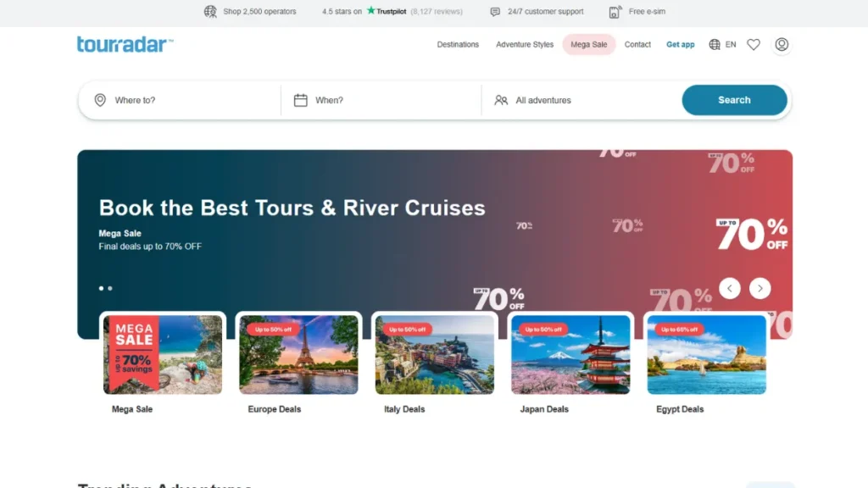Open the user account profile icon
Screen dimensions: 868x488
(782, 44)
